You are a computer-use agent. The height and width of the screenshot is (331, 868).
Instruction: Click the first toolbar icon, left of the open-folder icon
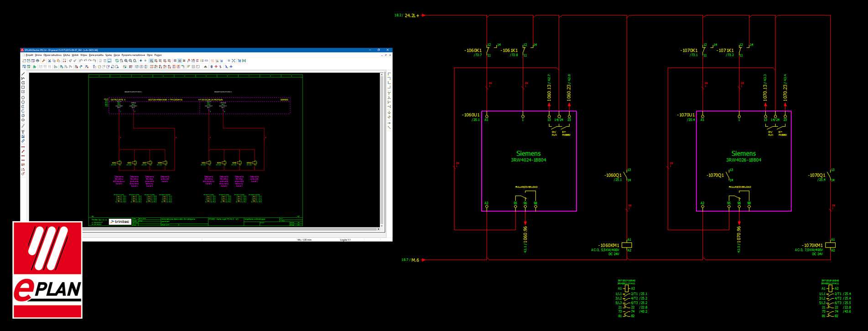click(24, 61)
